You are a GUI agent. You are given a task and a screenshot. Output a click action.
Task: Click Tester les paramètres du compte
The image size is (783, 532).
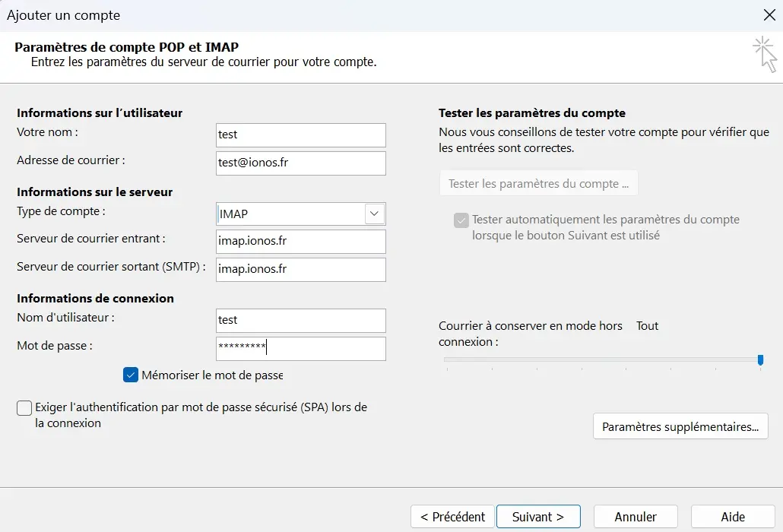(x=538, y=182)
